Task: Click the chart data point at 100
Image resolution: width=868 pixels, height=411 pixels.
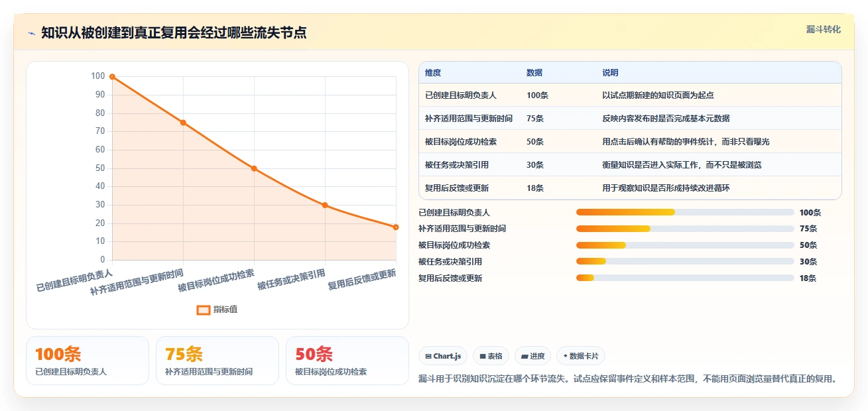Action: coord(112,77)
